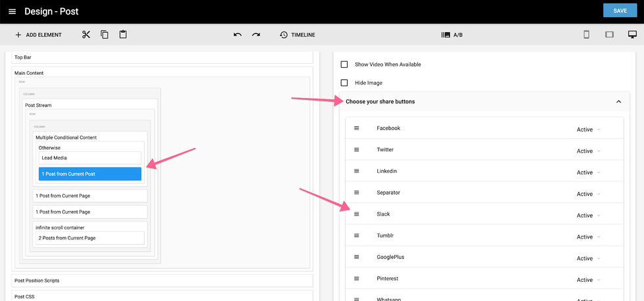Image resolution: width=644 pixels, height=301 pixels.
Task: Collapse the Choose your share buttons section
Action: coord(618,102)
